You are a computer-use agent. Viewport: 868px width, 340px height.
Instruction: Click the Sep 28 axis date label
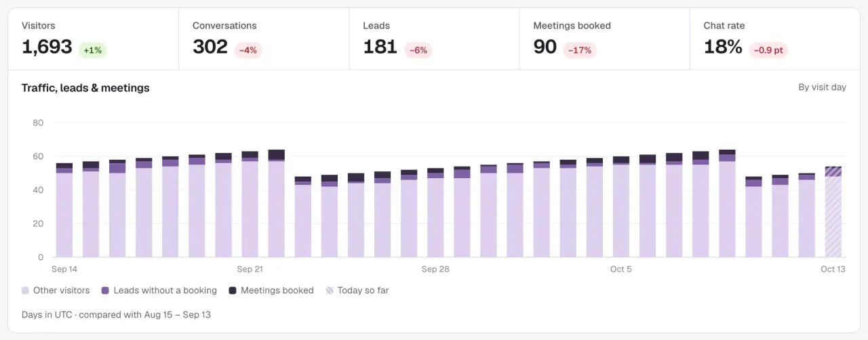pos(435,269)
